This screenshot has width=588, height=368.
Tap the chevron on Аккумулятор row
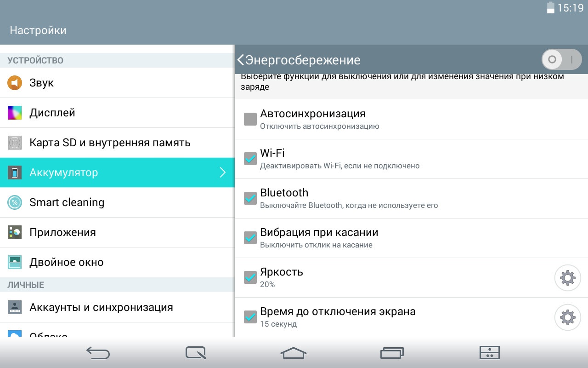click(x=223, y=172)
